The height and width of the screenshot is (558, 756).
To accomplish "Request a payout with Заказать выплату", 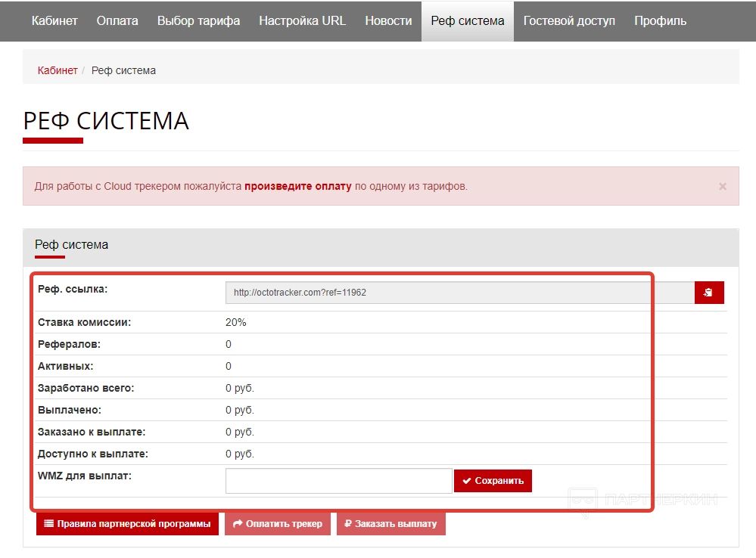I will (x=391, y=524).
